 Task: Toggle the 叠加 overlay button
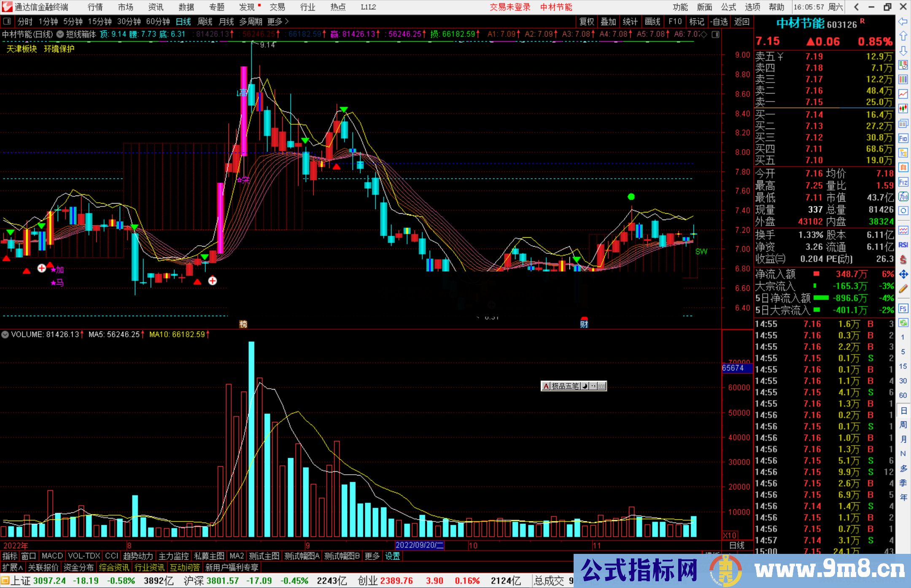click(608, 21)
